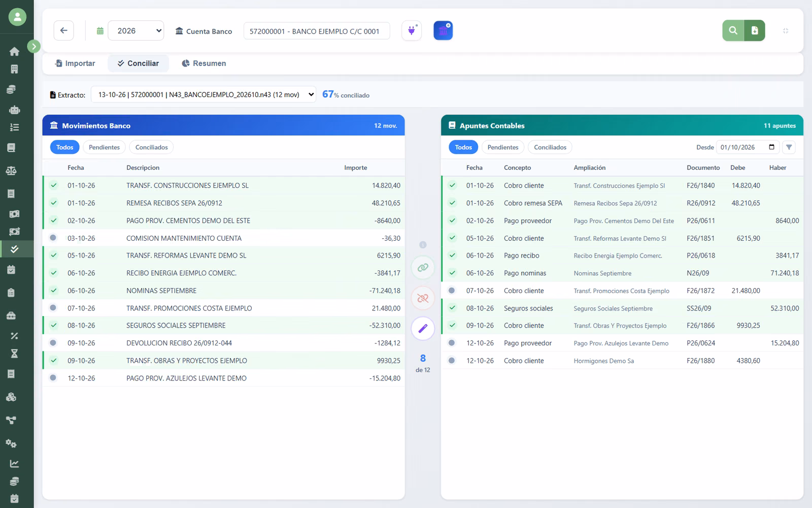This screenshot has height=508, width=812.
Task: Select the COMISION MANTENIMIENTO CUENTA movement
Action: 224,238
